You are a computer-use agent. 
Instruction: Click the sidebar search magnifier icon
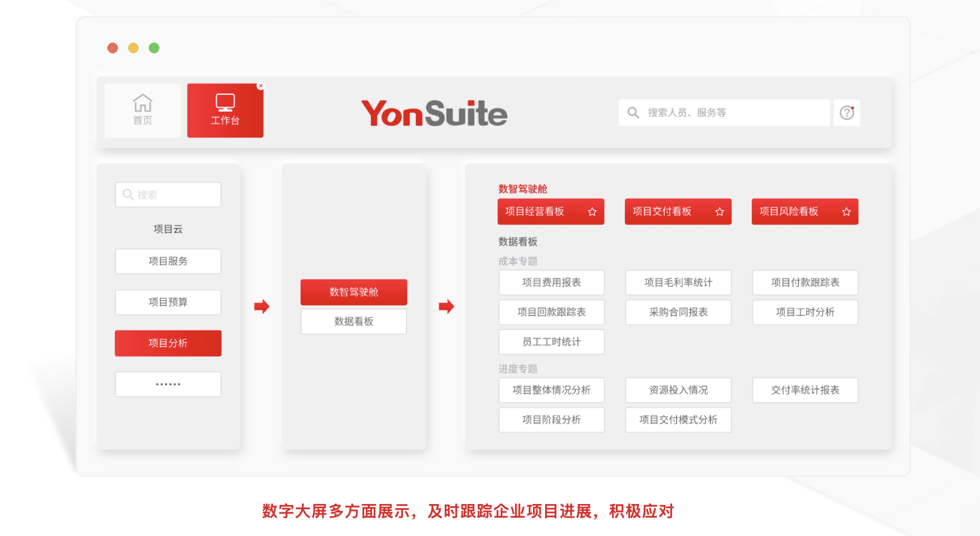pos(127,195)
